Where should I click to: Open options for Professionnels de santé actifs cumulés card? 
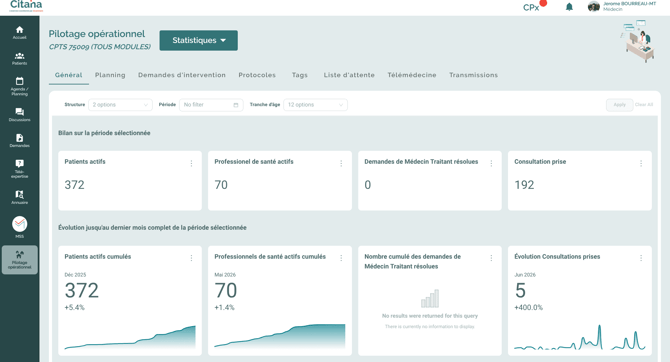pyautogui.click(x=341, y=258)
